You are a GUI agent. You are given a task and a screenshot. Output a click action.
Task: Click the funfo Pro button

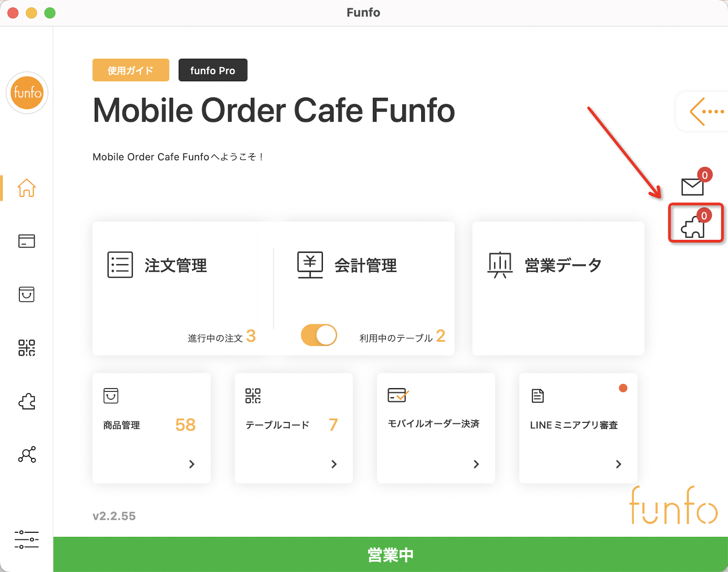click(213, 70)
